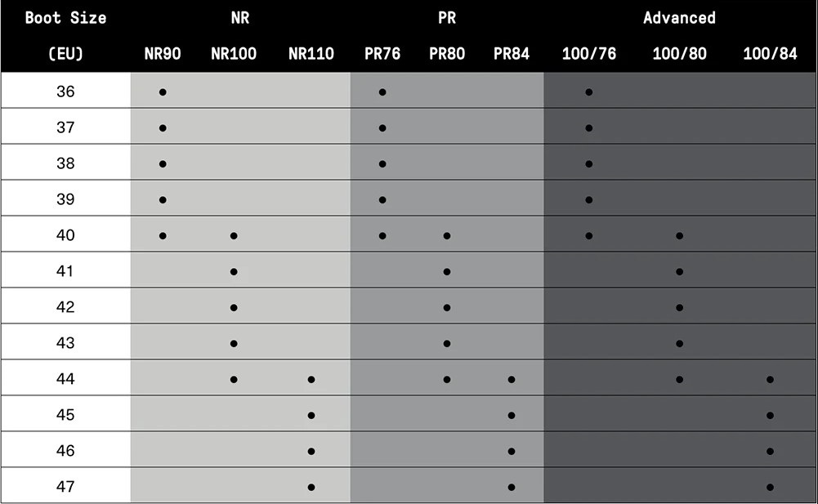Select boot size 47 row label

click(x=65, y=487)
